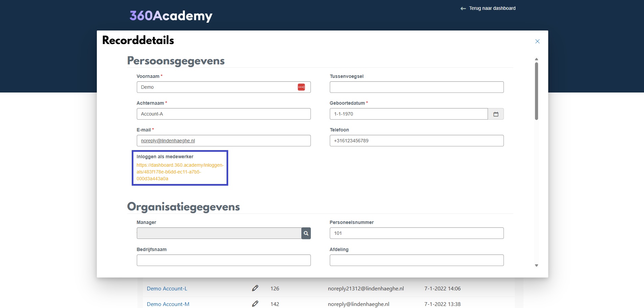644x308 pixels.
Task: Click into the Afdeling field
Action: pos(416,260)
